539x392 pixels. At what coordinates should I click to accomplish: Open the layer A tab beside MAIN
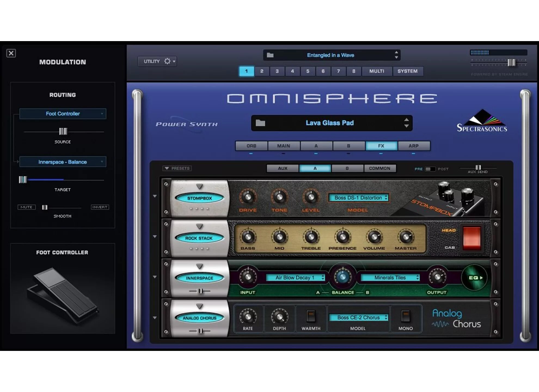pyautogui.click(x=316, y=146)
